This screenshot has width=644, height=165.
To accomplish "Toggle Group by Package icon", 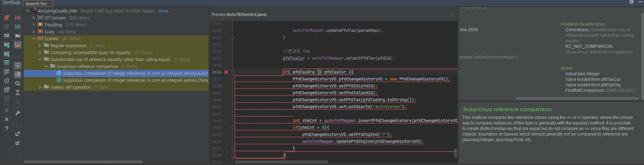I will 18,36.
